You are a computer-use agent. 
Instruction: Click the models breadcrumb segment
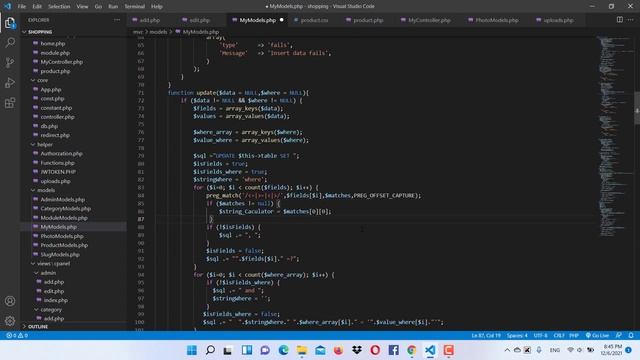[158, 31]
